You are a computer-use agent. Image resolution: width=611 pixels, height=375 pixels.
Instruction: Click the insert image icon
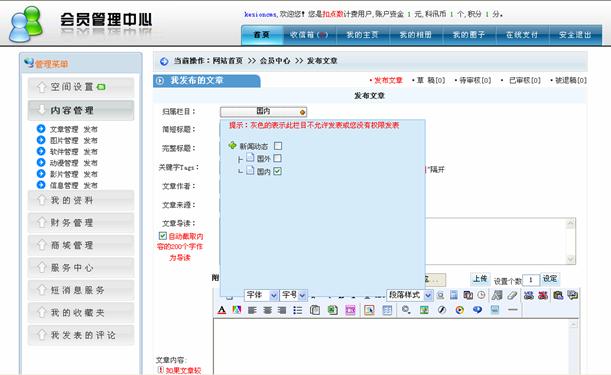tap(369, 310)
